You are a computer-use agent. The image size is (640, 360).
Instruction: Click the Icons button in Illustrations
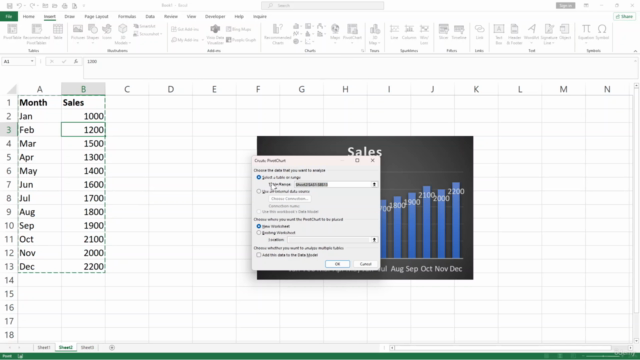tap(107, 31)
